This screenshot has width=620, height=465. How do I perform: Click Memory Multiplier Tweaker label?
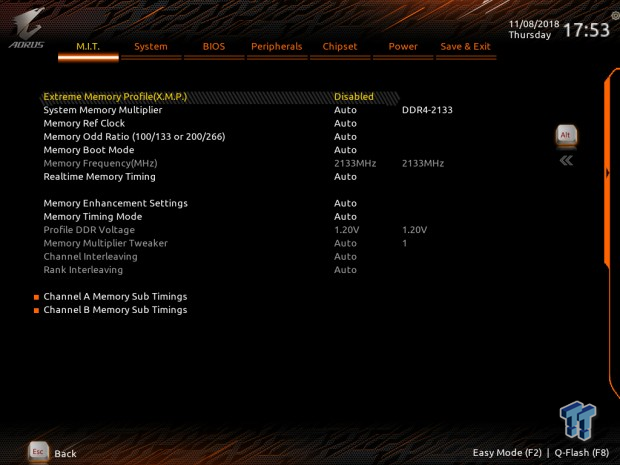pos(106,243)
